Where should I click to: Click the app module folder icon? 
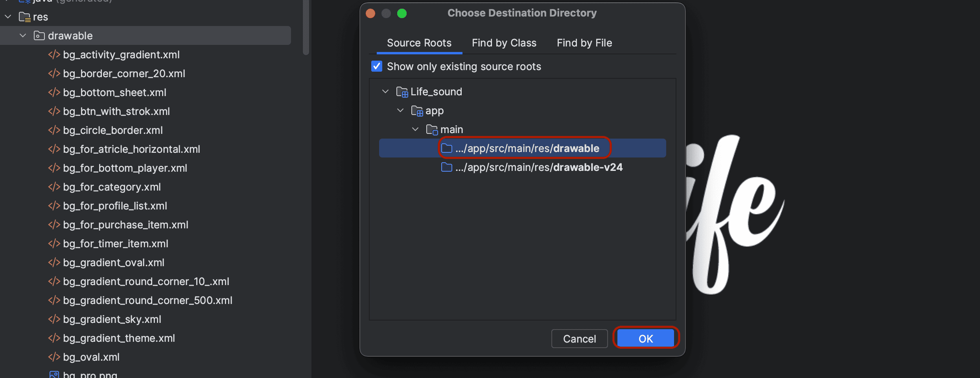417,111
